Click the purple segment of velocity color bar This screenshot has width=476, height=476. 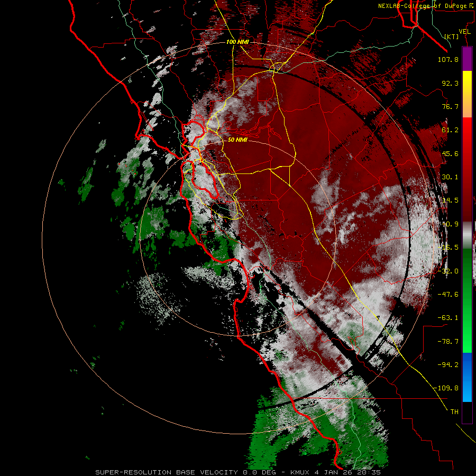[x=467, y=59]
